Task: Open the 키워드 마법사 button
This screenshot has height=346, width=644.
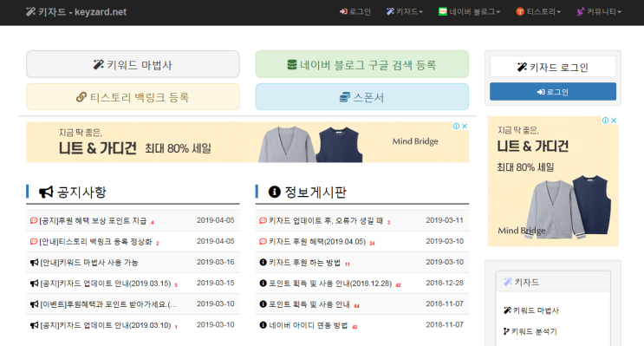Action: pyautogui.click(x=133, y=64)
